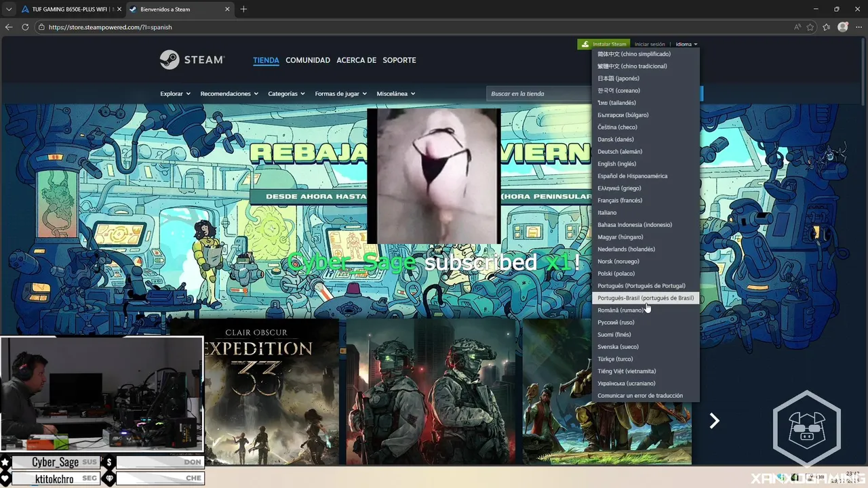Select Italiano language option
This screenshot has height=488, width=868.
645,213
